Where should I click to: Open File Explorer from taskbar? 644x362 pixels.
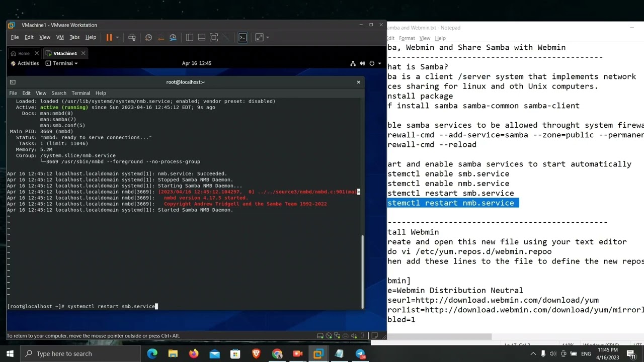click(x=173, y=354)
